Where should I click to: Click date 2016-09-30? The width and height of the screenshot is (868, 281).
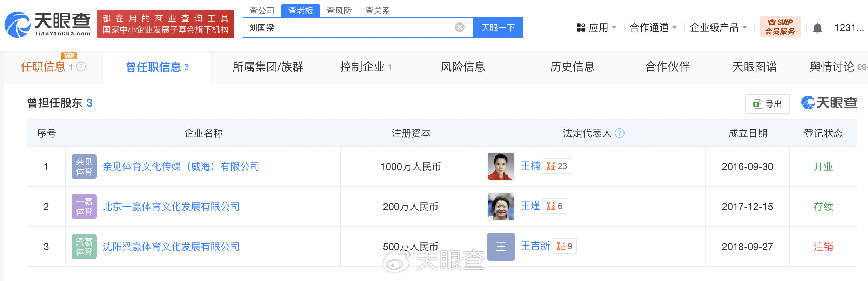pyautogui.click(x=747, y=166)
